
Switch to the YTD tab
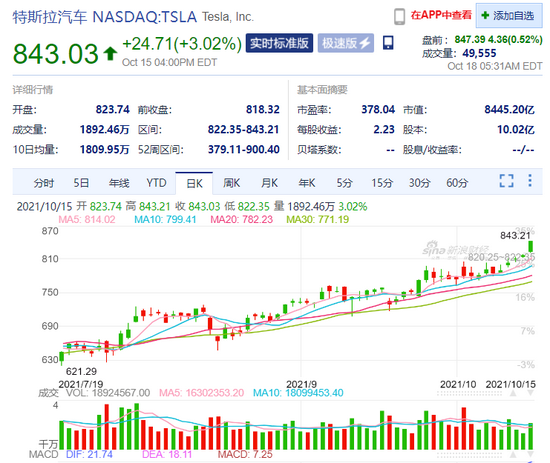[x=156, y=183]
